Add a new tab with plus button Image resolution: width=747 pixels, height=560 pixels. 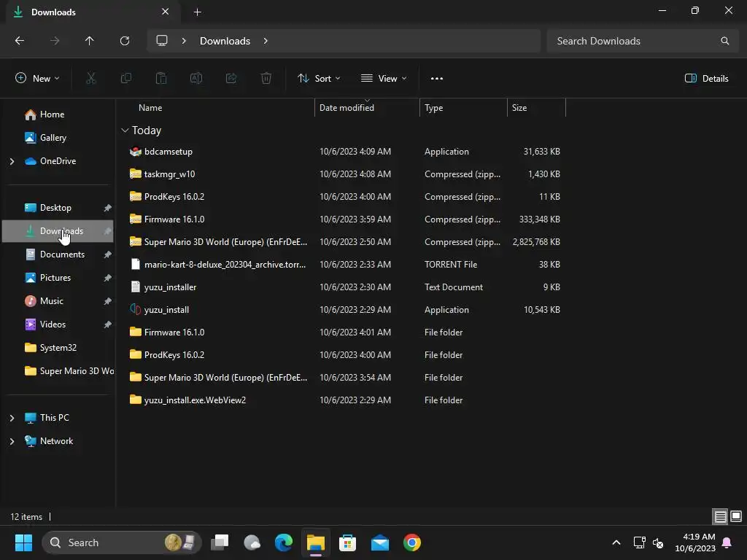point(197,12)
